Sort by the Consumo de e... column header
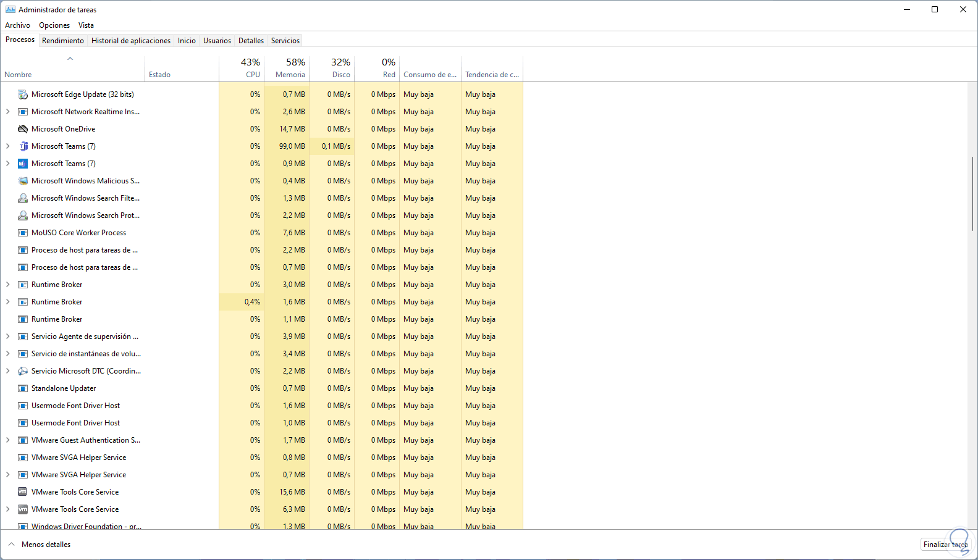This screenshot has height=560, width=978. coord(430,69)
